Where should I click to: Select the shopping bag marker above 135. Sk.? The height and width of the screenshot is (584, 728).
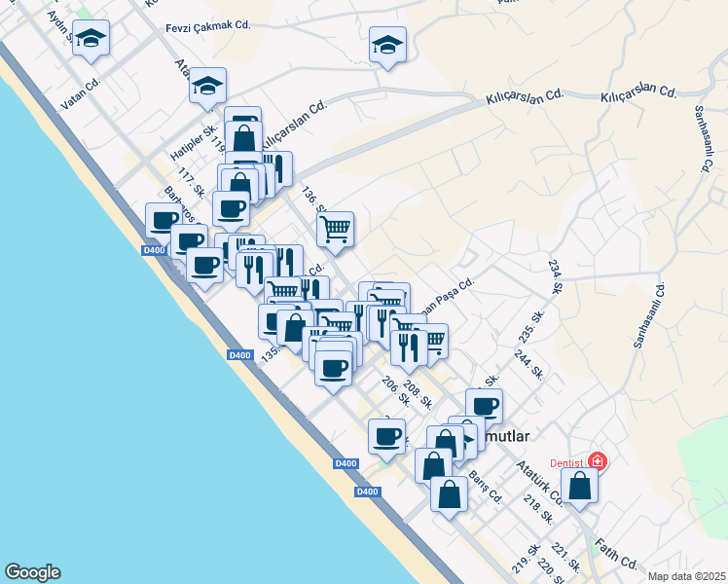pyautogui.click(x=295, y=328)
